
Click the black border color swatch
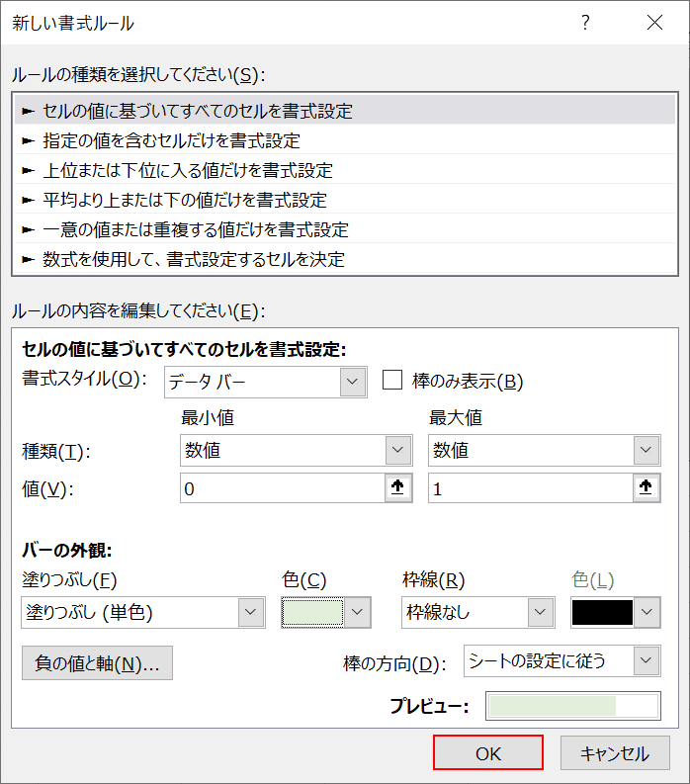pos(602,612)
